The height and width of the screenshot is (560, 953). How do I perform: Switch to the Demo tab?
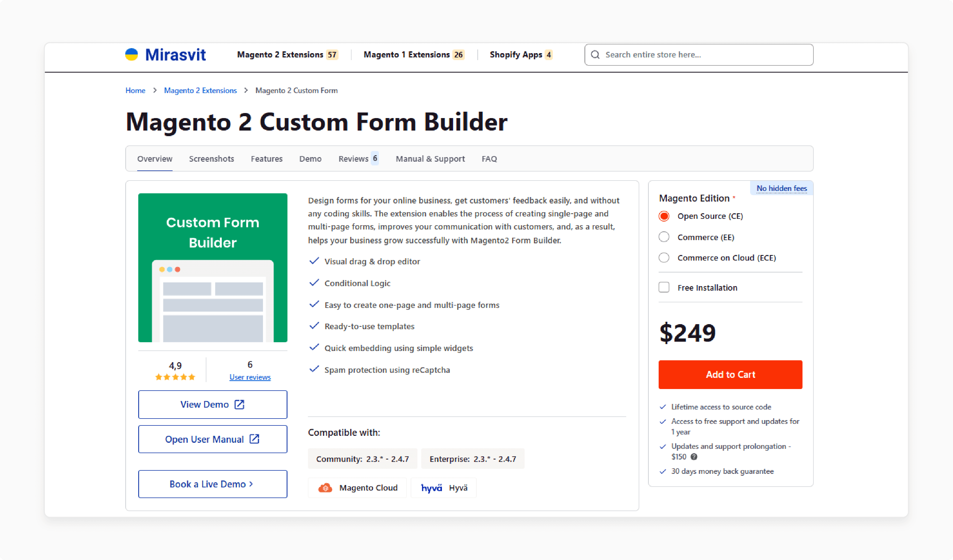[311, 159]
